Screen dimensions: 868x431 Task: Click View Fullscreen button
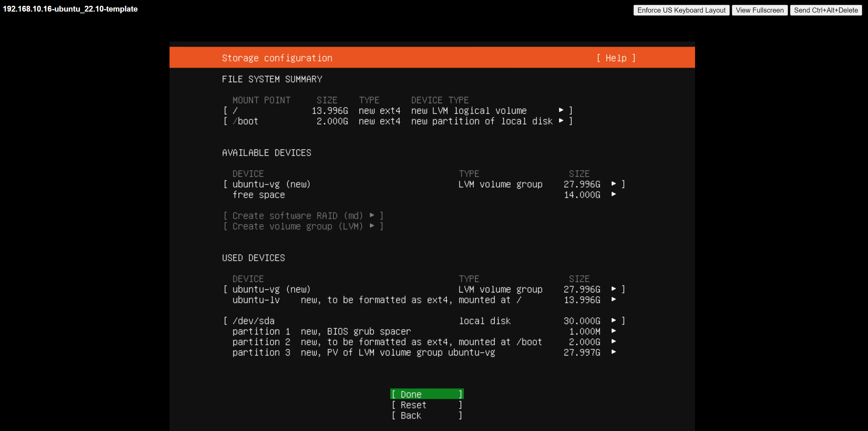point(759,10)
